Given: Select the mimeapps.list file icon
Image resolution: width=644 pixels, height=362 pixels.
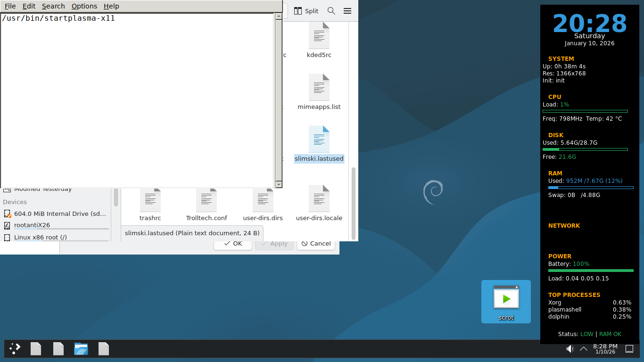Looking at the screenshot, I should 319,87.
